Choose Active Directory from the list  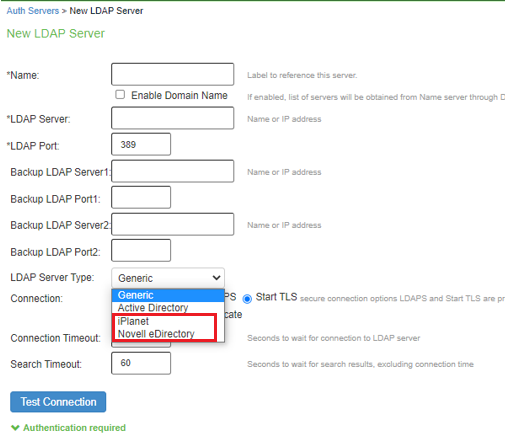(x=168, y=308)
